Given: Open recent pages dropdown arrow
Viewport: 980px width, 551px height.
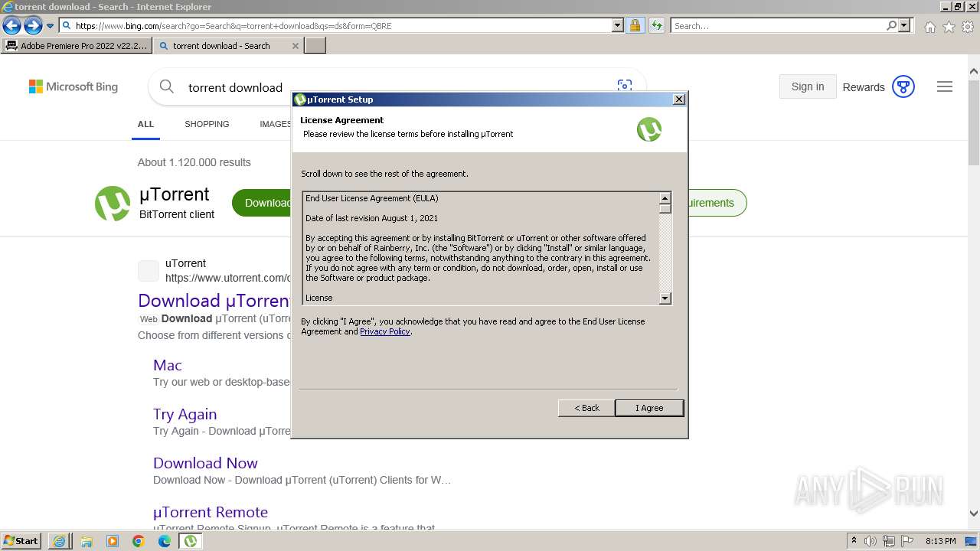Looking at the screenshot, I should point(50,26).
